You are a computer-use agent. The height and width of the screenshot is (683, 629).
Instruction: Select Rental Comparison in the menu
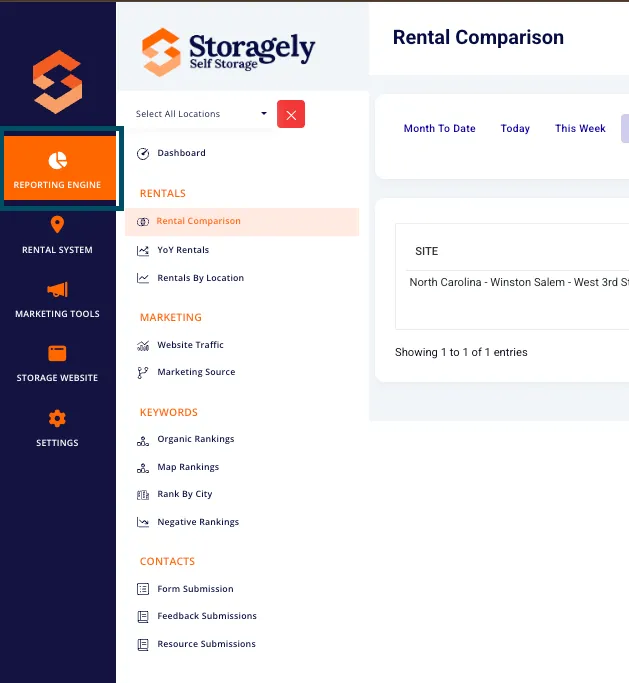(x=242, y=222)
